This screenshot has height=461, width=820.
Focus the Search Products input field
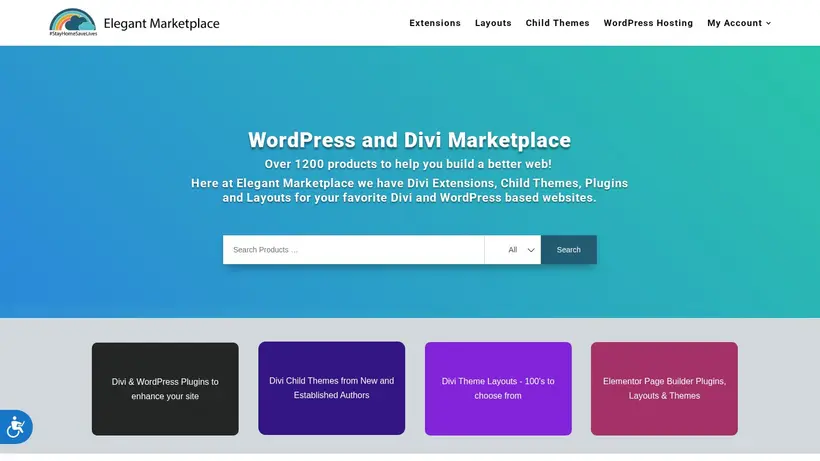click(x=354, y=250)
